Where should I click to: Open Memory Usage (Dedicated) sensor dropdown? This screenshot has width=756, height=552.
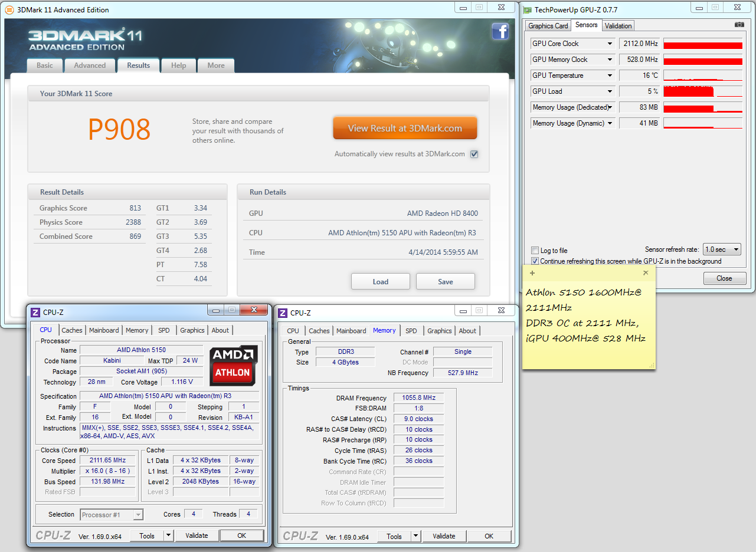(x=610, y=107)
